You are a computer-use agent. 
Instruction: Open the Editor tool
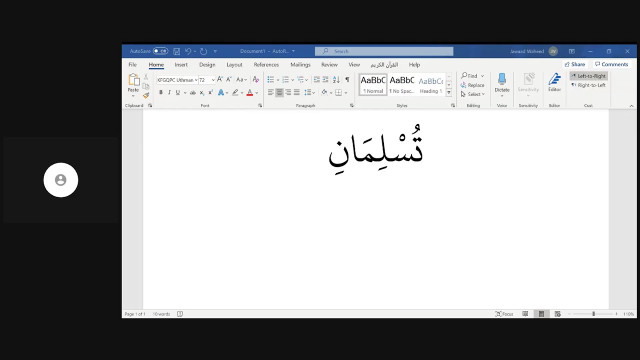coord(554,82)
